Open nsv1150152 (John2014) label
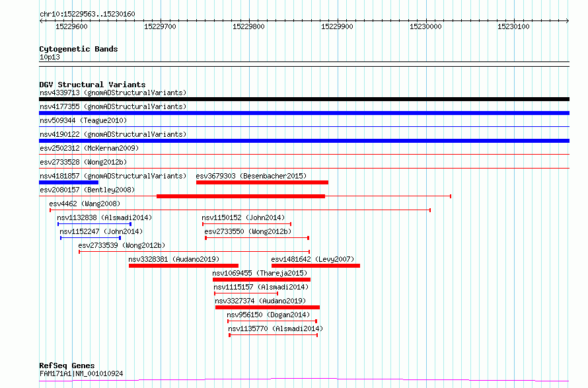 243,217
